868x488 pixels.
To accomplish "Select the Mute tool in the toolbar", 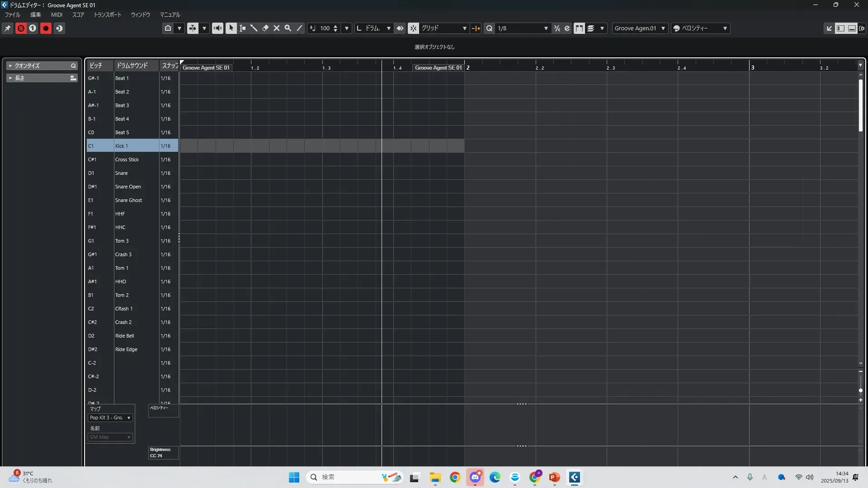I will click(x=277, y=28).
